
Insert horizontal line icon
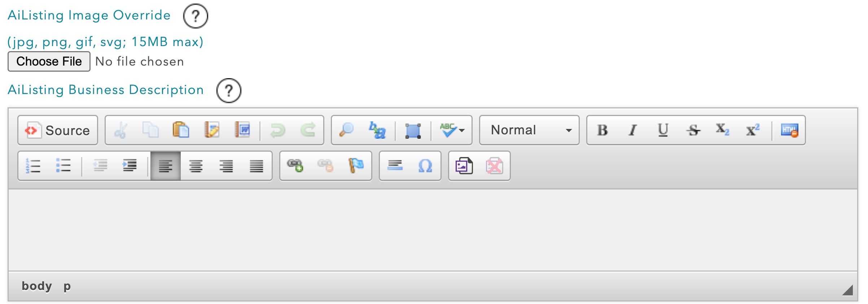click(395, 166)
